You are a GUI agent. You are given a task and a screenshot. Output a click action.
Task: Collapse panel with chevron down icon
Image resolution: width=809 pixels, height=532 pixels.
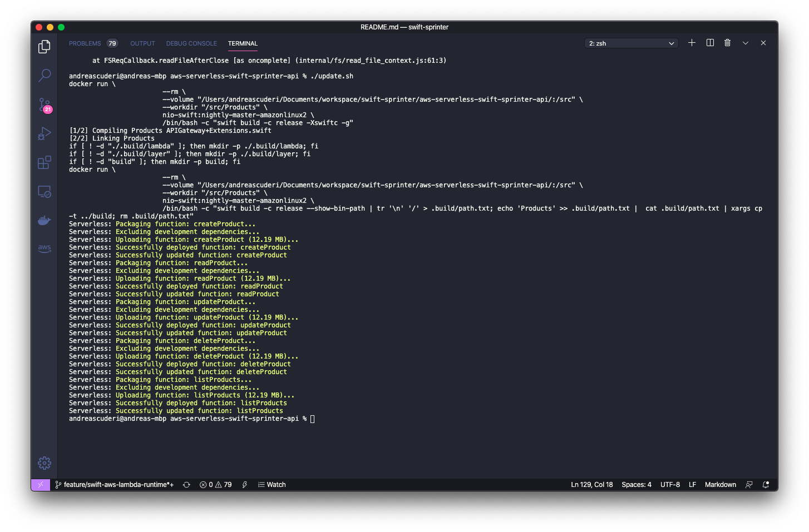(x=746, y=43)
